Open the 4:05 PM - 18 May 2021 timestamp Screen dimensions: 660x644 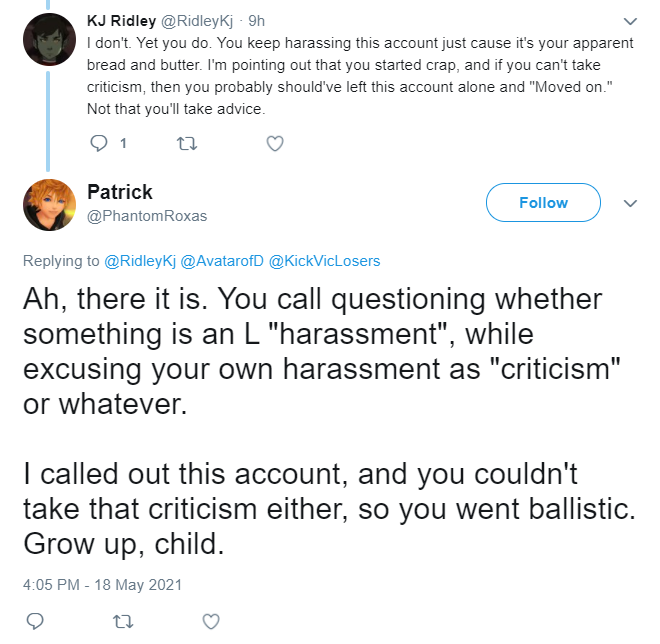click(102, 585)
